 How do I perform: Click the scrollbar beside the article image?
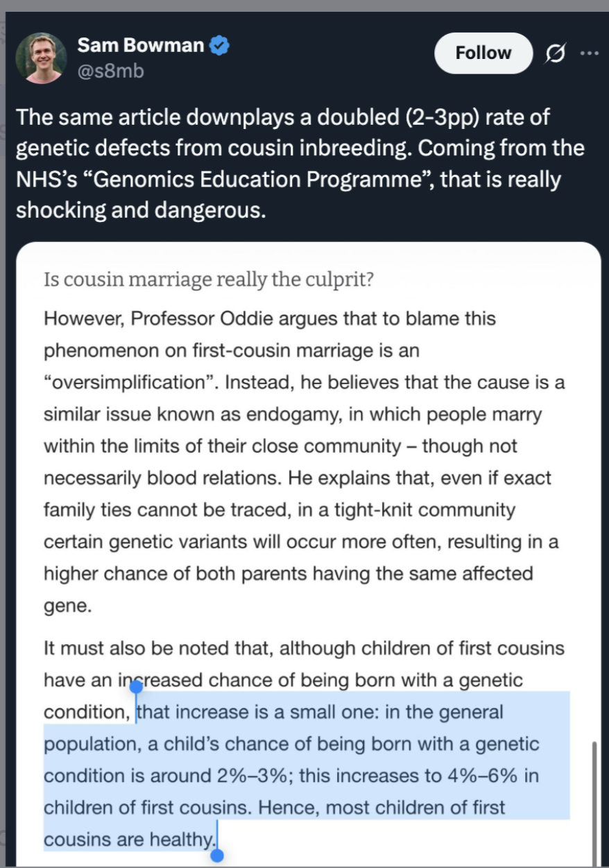[594, 804]
